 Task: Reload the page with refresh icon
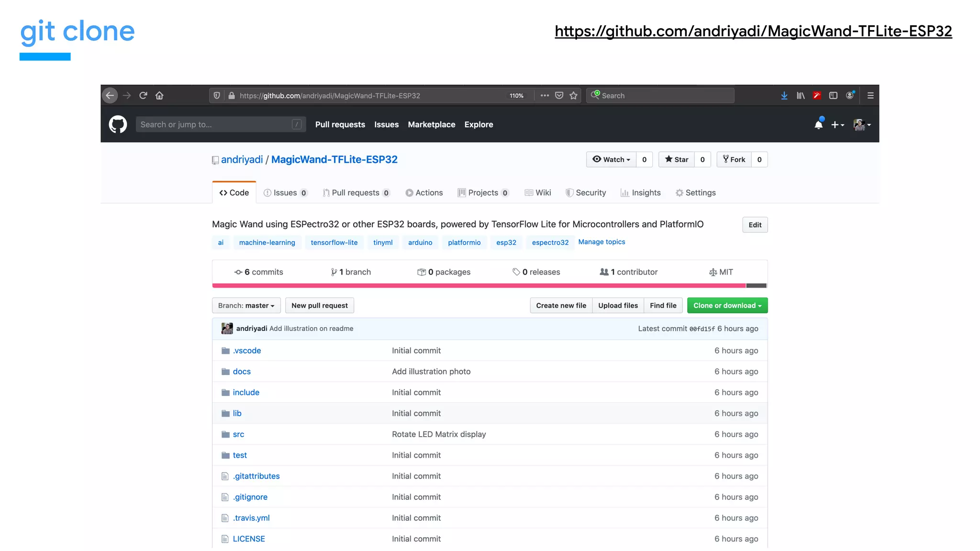pyautogui.click(x=143, y=95)
